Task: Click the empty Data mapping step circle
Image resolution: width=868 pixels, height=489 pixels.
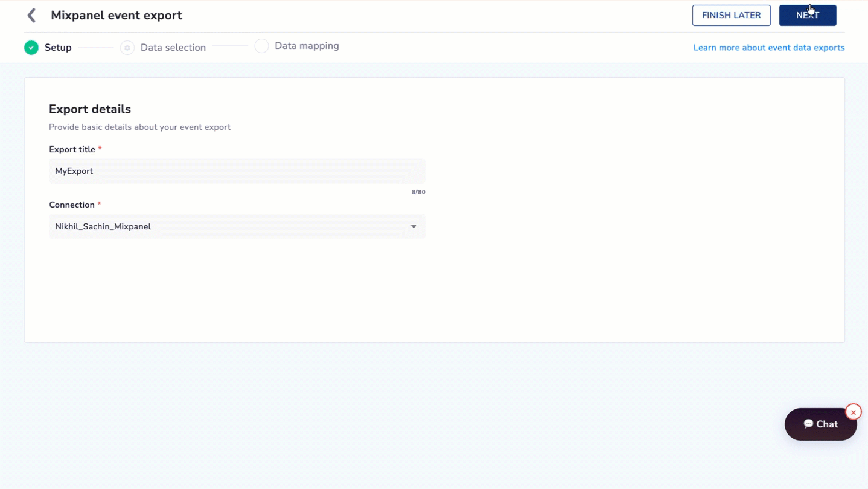Action: [x=261, y=46]
